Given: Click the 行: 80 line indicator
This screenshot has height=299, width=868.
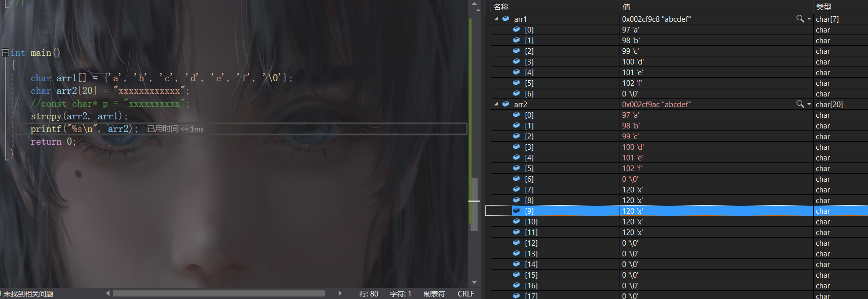Looking at the screenshot, I should (369, 294).
